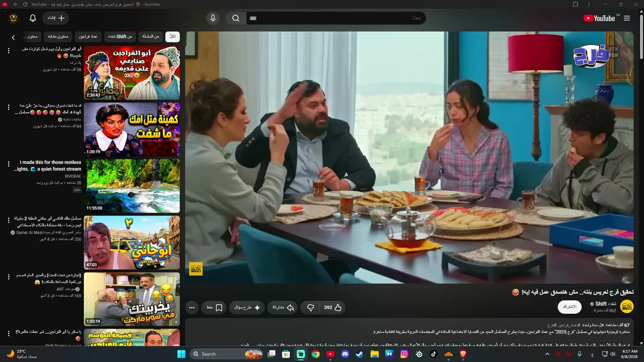644x362 pixels.
Task: Show hidden system tray icons
Action: 547,354
